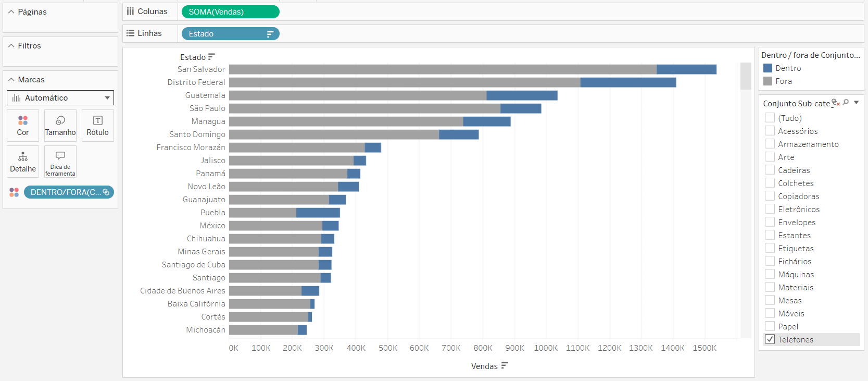Click sort icon beside Vendas axis title
Screen dimensions: 868x381
[x=505, y=366]
